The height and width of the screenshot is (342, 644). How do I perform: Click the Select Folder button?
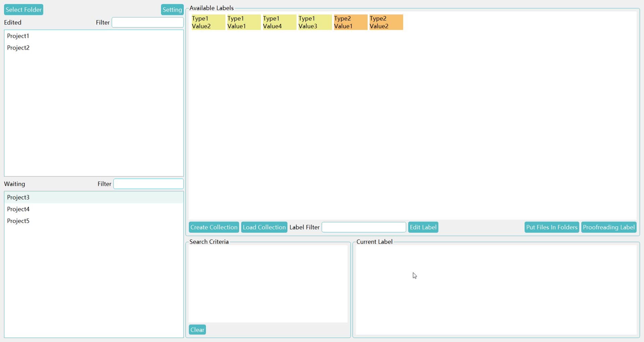[x=23, y=10]
